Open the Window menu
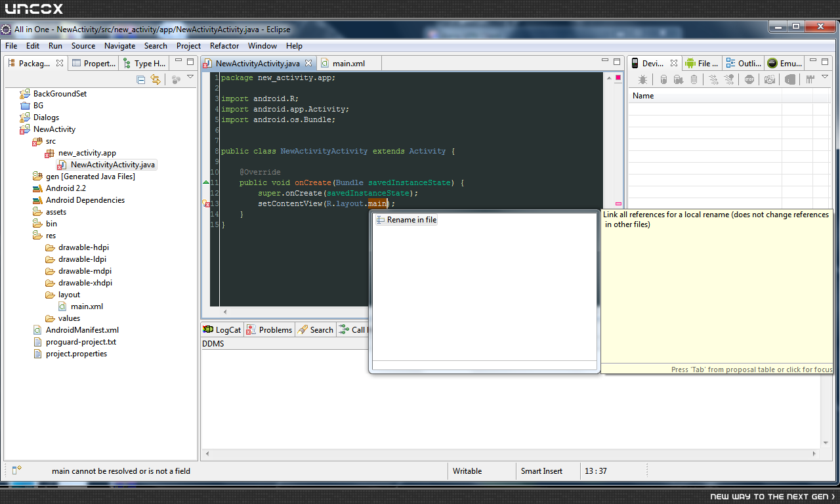 tap(262, 46)
